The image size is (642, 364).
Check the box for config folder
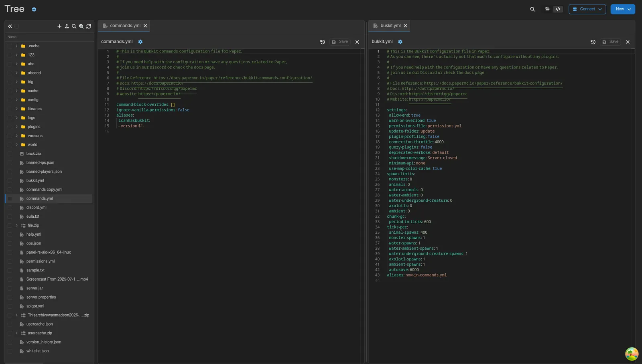tap(10, 100)
